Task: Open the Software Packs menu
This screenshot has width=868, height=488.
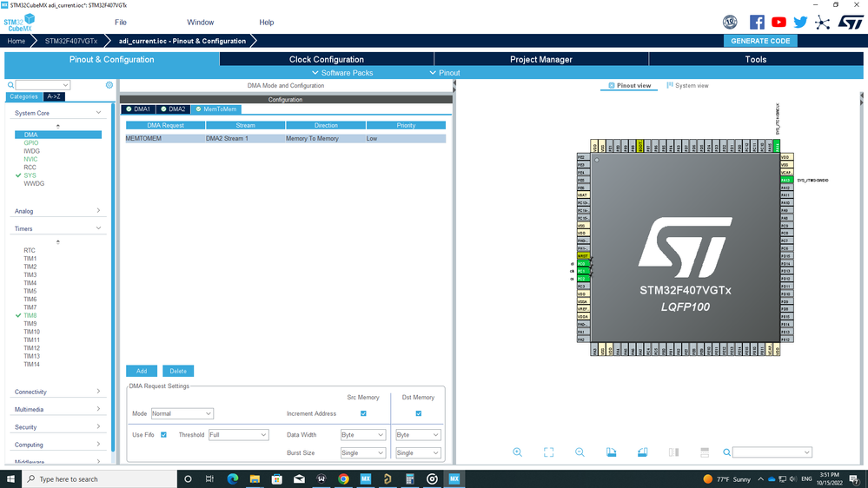Action: (x=342, y=73)
